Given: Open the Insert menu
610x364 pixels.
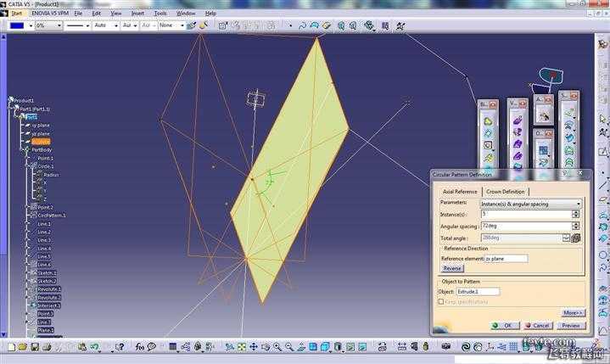Looking at the screenshot, I should [137, 14].
